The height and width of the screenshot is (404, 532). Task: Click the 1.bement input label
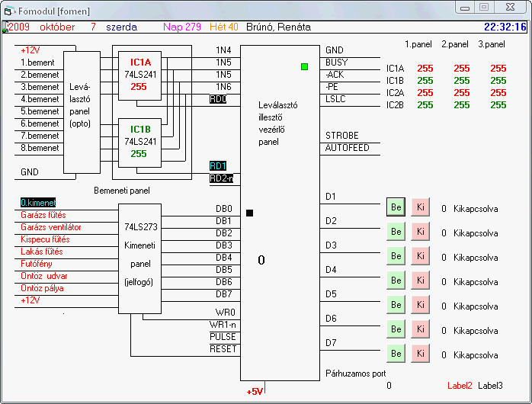[x=37, y=63]
